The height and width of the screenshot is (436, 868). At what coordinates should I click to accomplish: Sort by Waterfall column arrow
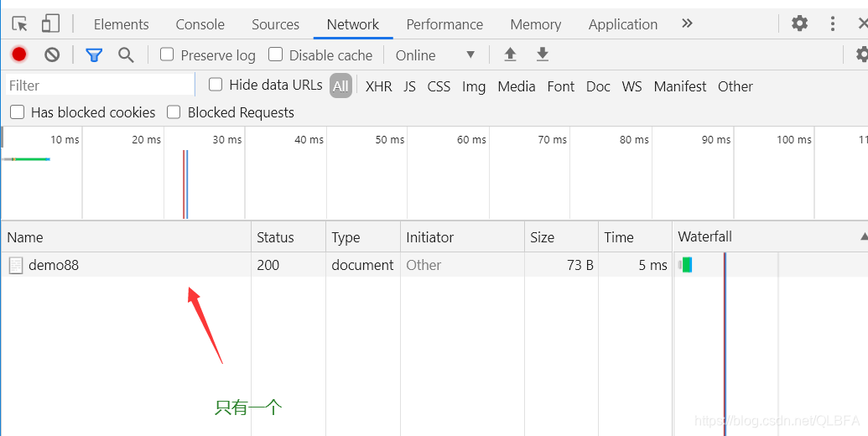[864, 236]
